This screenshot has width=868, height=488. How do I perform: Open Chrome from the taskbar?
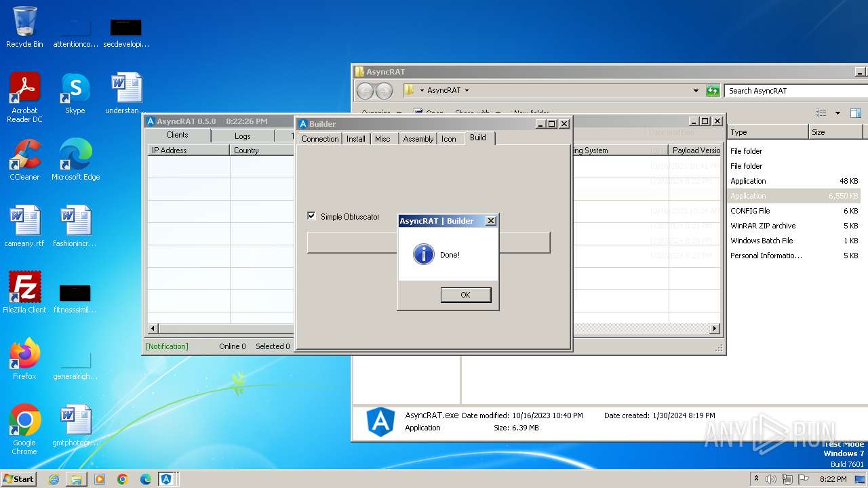point(123,479)
